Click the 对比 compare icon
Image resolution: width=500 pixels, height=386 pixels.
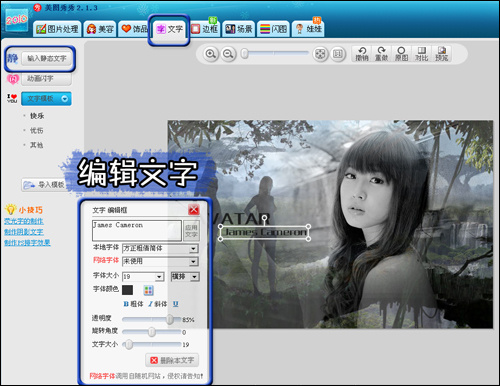click(422, 54)
